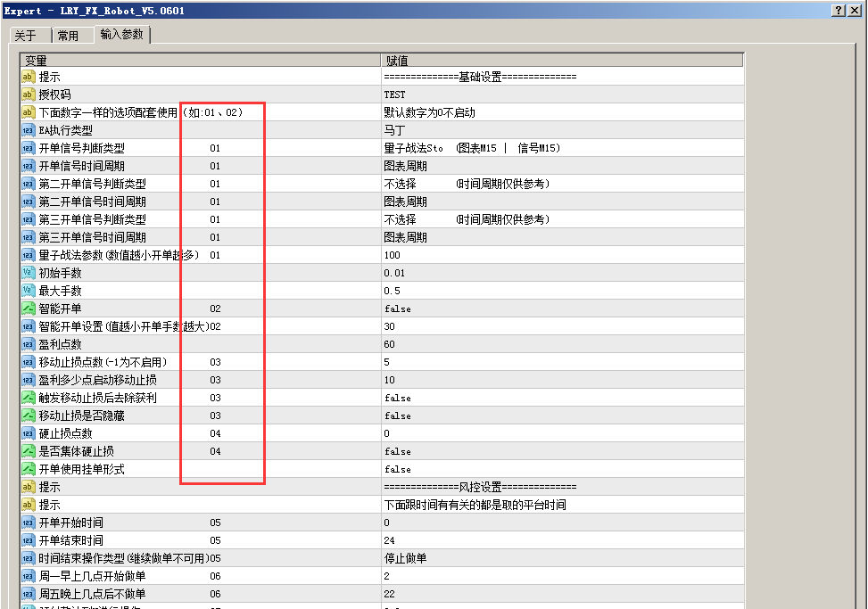868x609 pixels.
Task: Click the double-type icon beside 初始手数
Action: point(29,273)
